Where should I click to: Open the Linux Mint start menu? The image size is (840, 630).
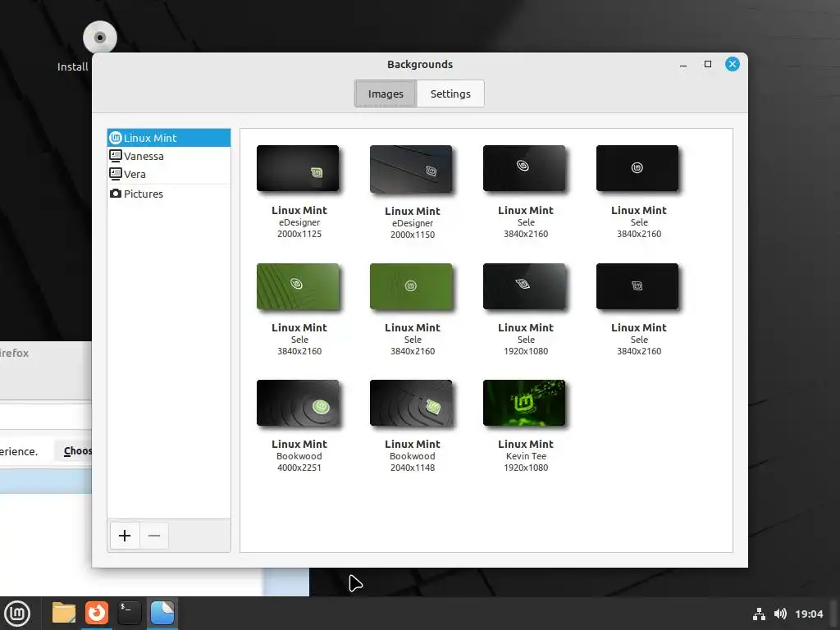point(17,614)
